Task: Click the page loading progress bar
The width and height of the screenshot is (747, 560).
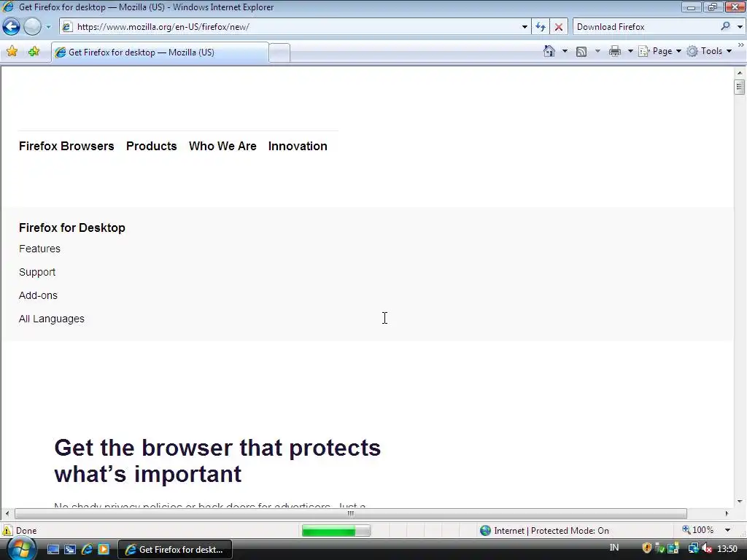Action: tap(336, 531)
